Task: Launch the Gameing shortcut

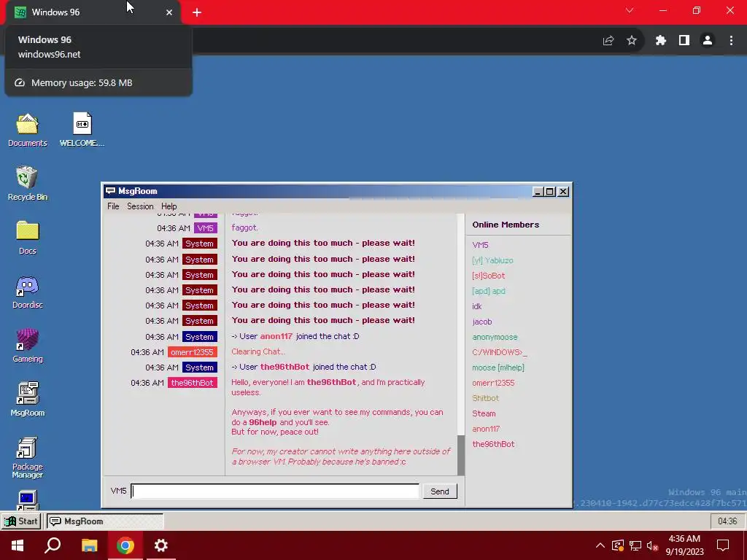Action: 27,346
